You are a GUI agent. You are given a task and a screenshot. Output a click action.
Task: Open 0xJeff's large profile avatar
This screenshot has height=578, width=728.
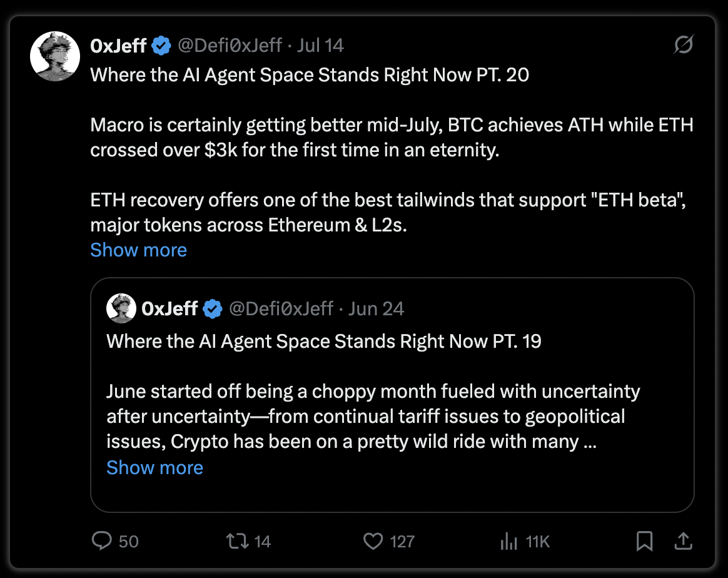pyautogui.click(x=55, y=56)
